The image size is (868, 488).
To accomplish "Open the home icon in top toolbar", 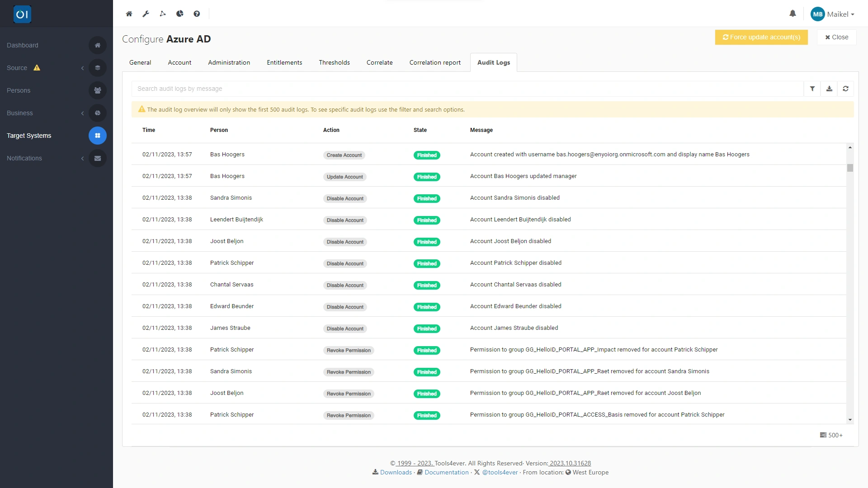I will coord(129,14).
